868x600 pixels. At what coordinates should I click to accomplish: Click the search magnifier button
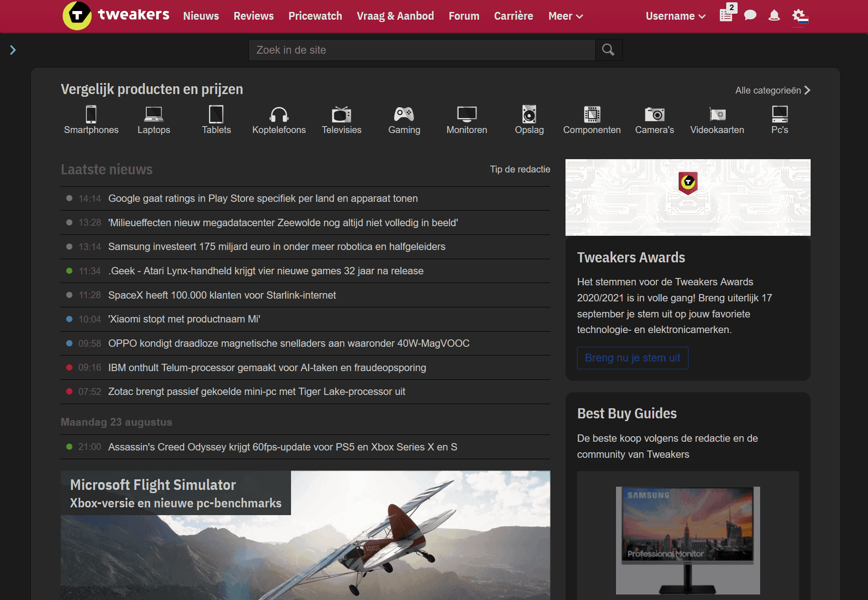(609, 50)
